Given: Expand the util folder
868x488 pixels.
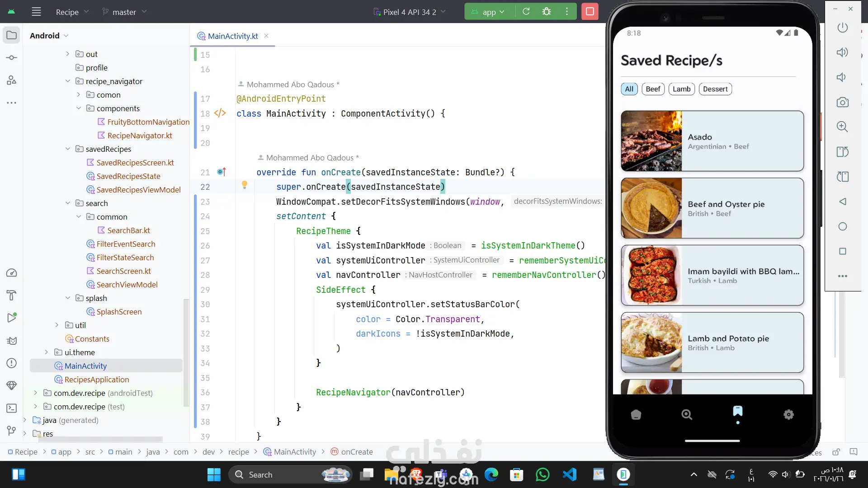Looking at the screenshot, I should [57, 325].
